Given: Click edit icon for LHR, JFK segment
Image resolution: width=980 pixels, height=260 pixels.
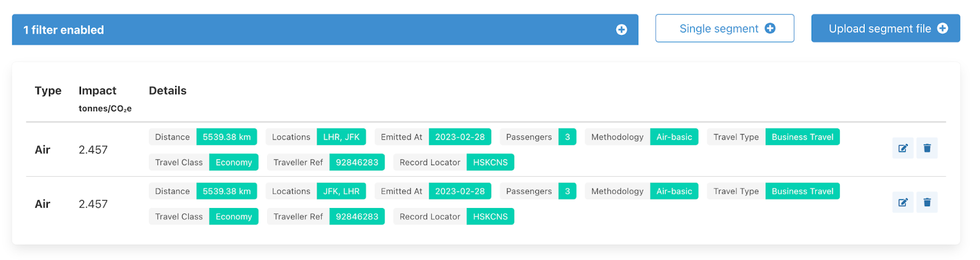Looking at the screenshot, I should (x=902, y=148).
